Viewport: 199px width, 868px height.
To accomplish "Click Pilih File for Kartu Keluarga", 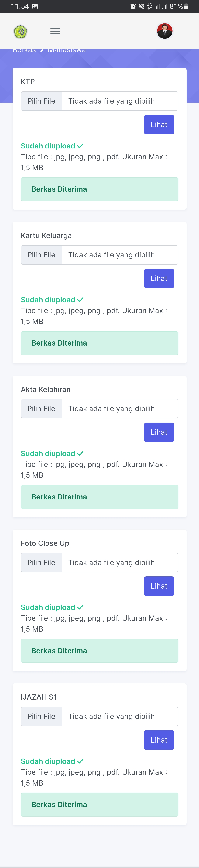I will 41,255.
